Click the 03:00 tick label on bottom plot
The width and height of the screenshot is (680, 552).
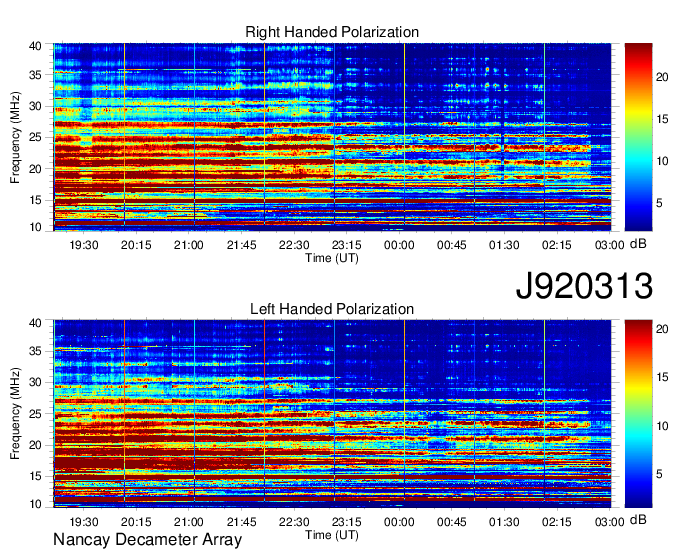tap(609, 522)
